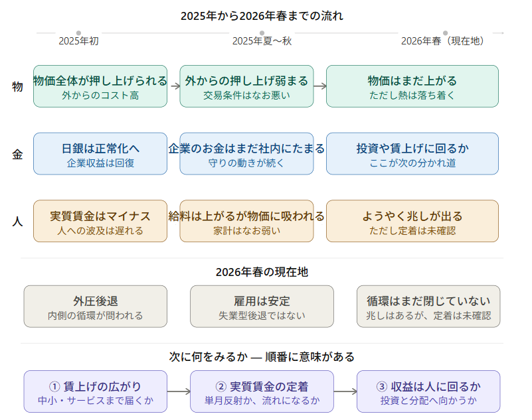Select the 物価全体が押し上げられる box

[x=100, y=86]
